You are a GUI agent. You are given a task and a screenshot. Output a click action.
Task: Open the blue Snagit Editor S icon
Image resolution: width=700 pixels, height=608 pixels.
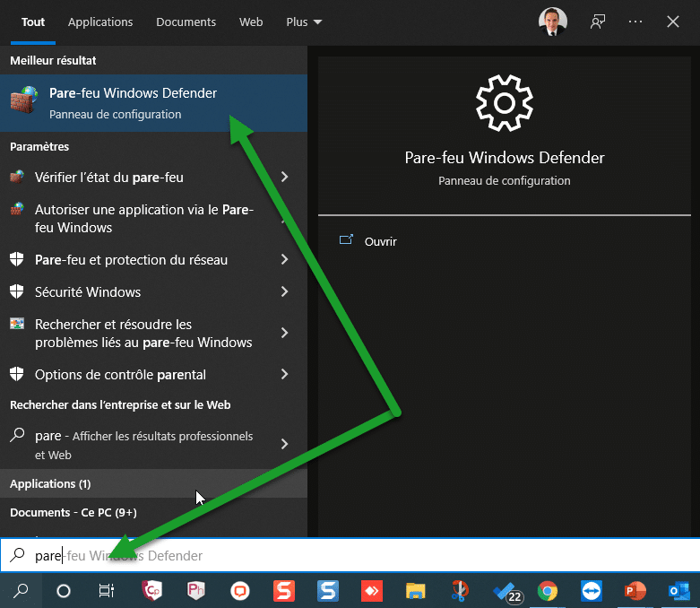coord(328,591)
